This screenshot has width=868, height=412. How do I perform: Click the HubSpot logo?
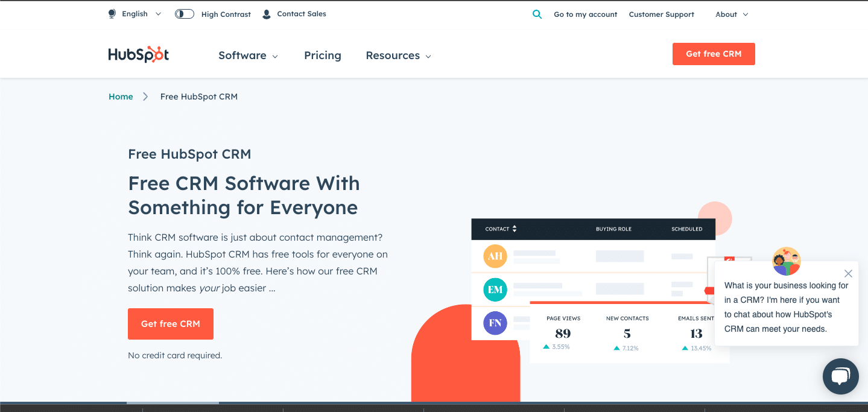[x=139, y=55]
